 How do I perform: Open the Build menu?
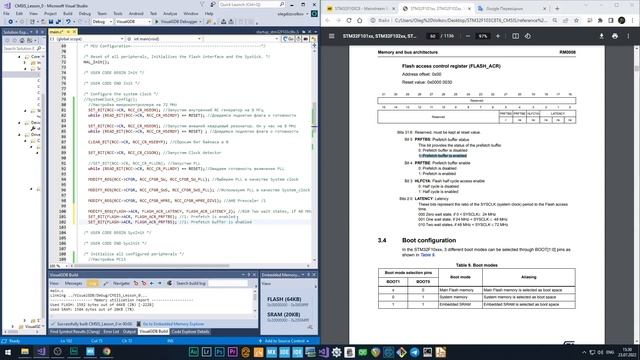coord(68,13)
